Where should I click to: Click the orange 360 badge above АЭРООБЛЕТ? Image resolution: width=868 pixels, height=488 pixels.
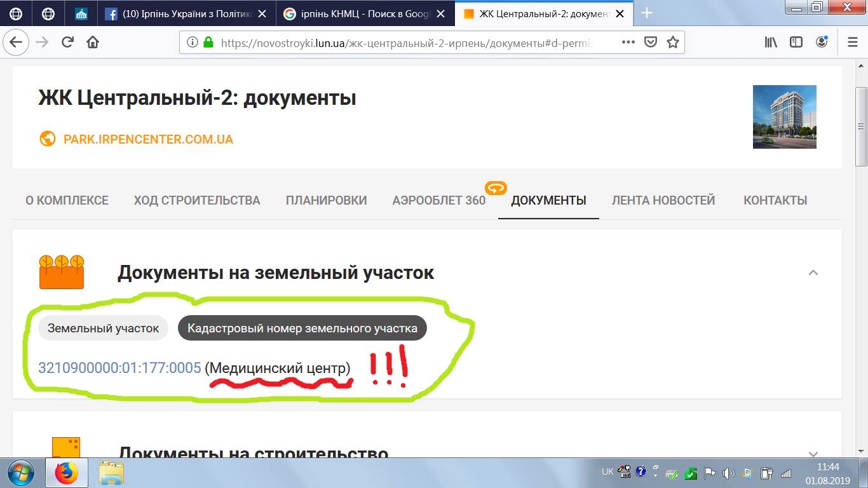point(495,187)
